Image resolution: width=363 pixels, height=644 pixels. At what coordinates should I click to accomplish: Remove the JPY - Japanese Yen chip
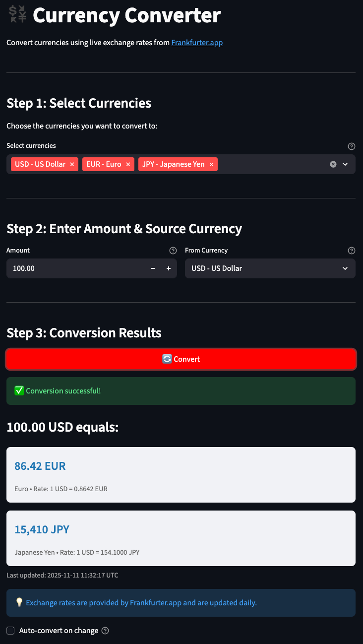click(211, 164)
